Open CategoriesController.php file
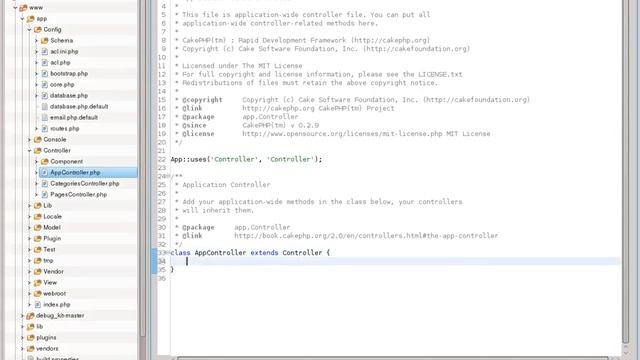Viewport: 640px width, 360px height. [x=84, y=184]
